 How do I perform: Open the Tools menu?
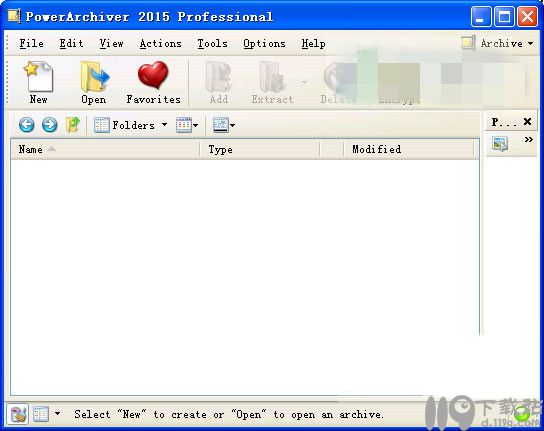click(212, 43)
